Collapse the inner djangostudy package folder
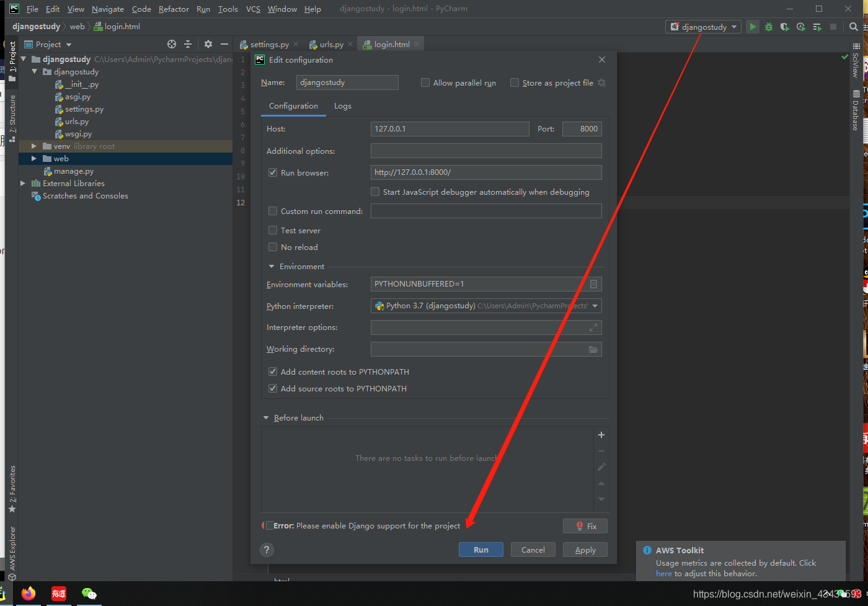Screen dimensions: 868x606 coord(34,71)
